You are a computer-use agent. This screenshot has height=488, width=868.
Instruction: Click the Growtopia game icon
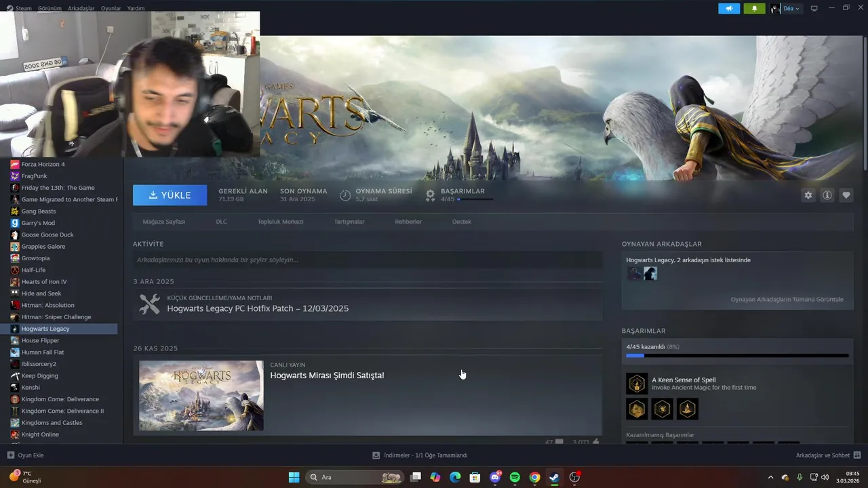[x=15, y=258]
